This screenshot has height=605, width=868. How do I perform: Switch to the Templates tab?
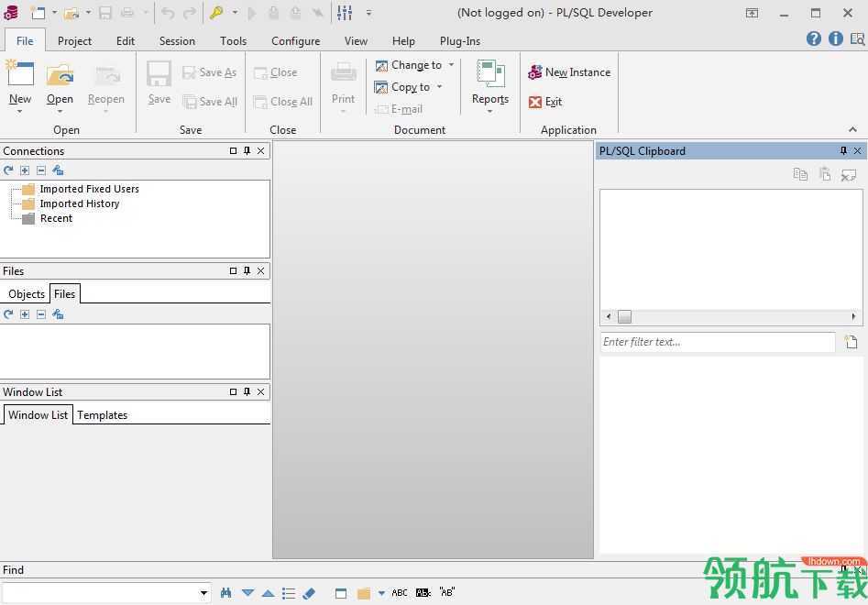click(102, 415)
